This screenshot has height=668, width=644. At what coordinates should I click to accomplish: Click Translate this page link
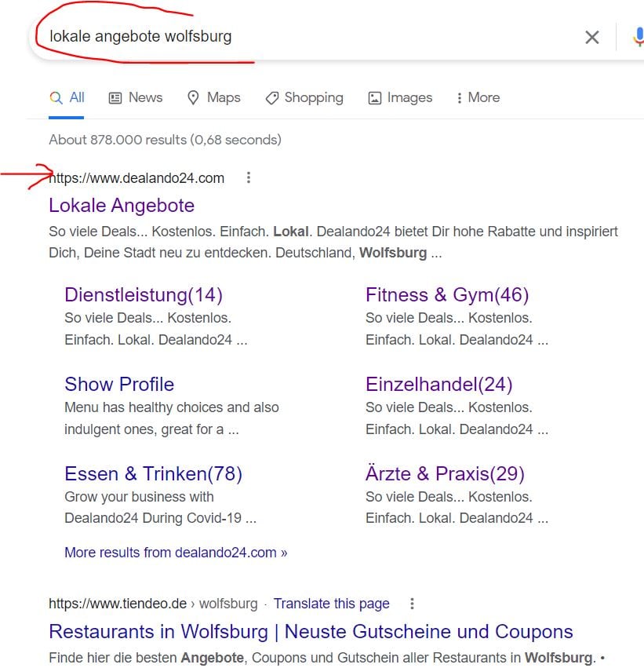pyautogui.click(x=331, y=604)
